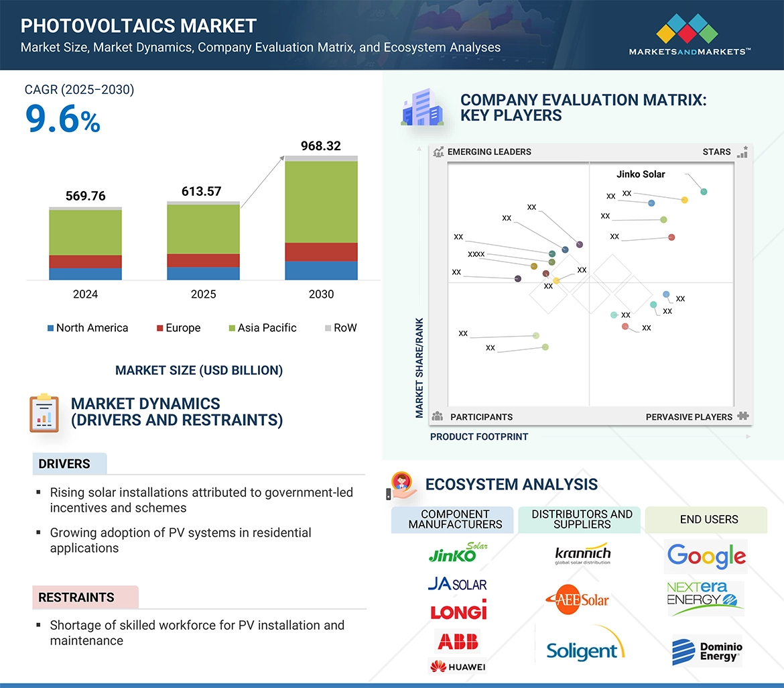Click the Jinko Solar company logo
Screen dimensions: 784x688
pos(458,553)
